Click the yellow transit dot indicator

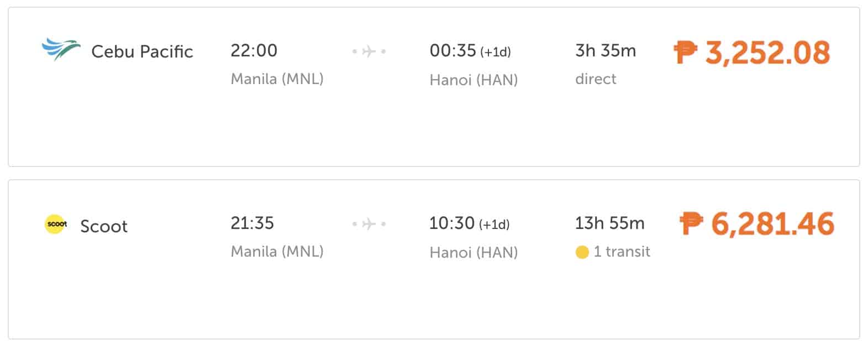(x=582, y=253)
